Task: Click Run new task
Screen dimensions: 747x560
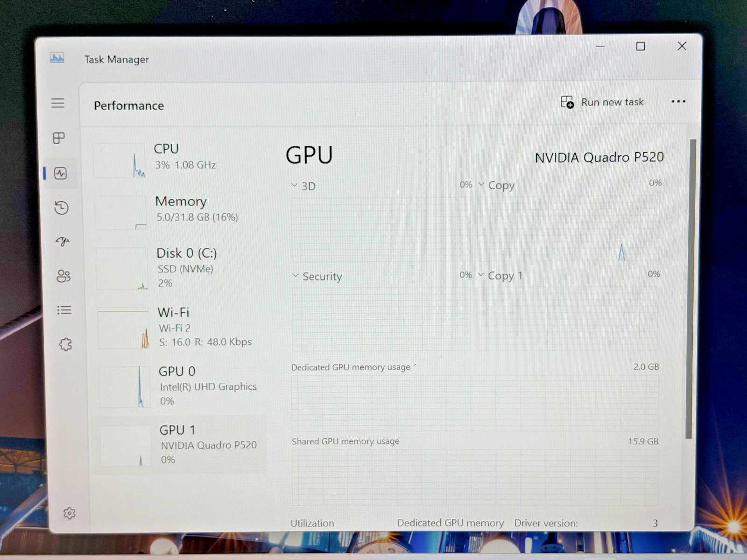Action: [x=602, y=102]
